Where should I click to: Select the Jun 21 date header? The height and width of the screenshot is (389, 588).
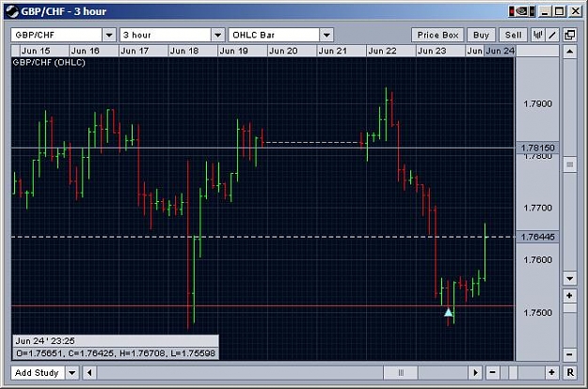pos(342,51)
